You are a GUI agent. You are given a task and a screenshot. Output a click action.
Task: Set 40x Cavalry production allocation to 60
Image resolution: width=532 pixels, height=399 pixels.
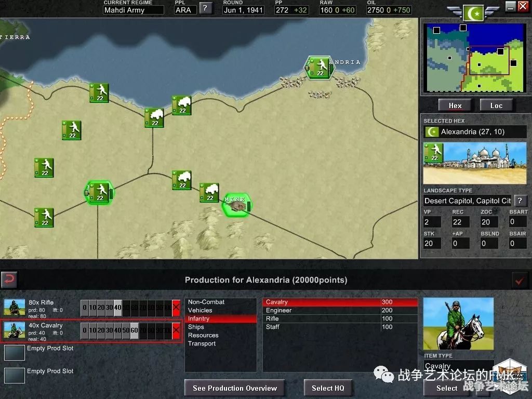pos(135,330)
